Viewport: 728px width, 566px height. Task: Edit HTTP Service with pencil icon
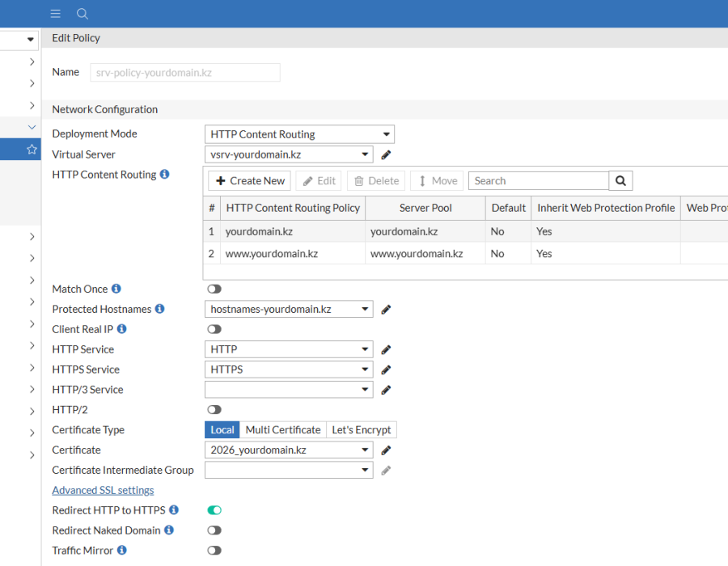[386, 350]
